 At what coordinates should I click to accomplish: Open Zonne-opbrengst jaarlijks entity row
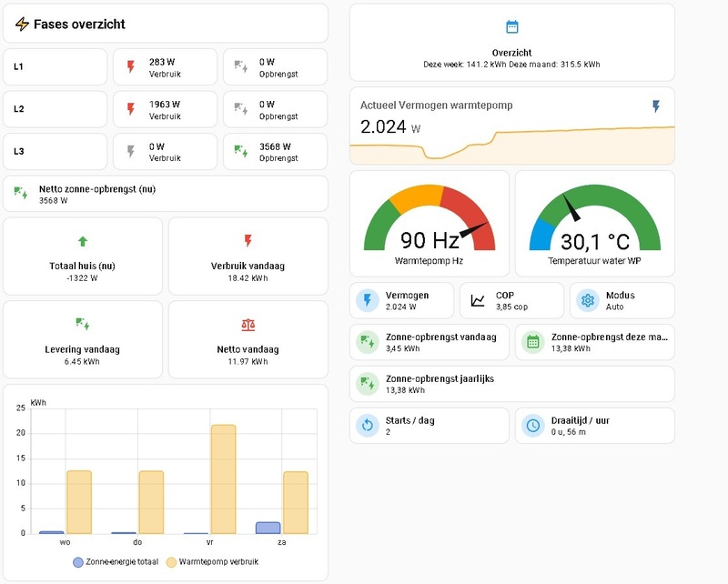point(512,384)
